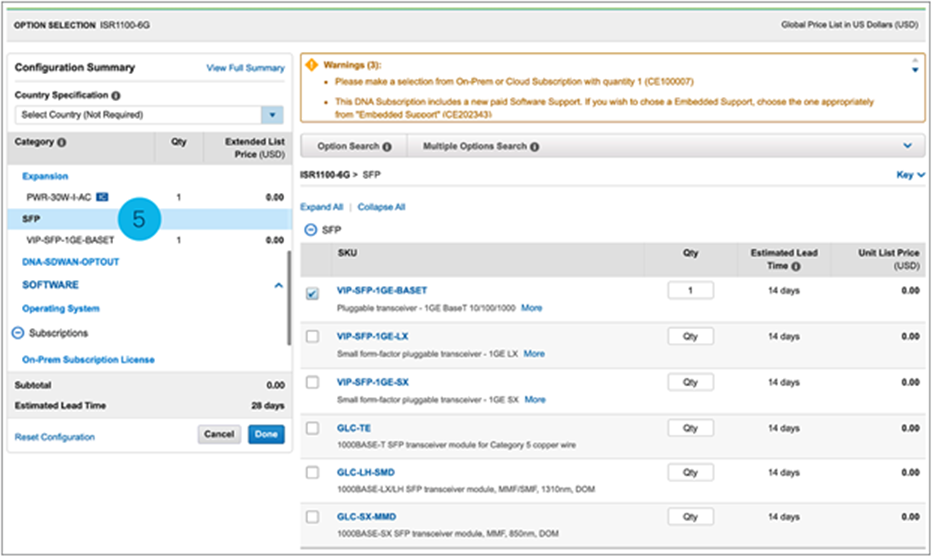
Task: Open the GLC-SX-MMD SKU link
Action: point(366,517)
